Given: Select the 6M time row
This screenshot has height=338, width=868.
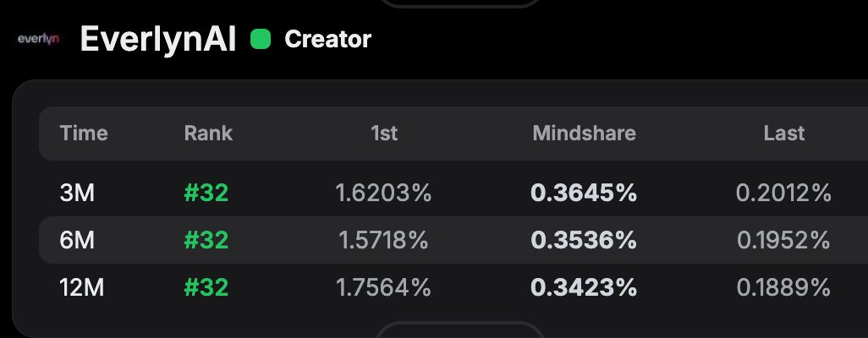Looking at the screenshot, I should coord(76,240).
